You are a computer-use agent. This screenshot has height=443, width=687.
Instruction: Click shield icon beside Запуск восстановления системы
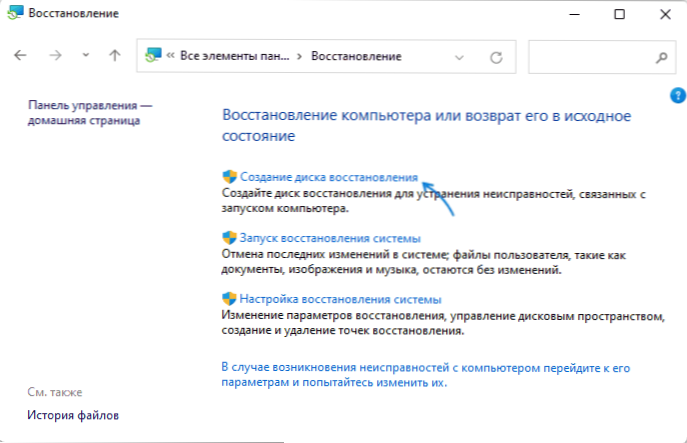(230, 238)
